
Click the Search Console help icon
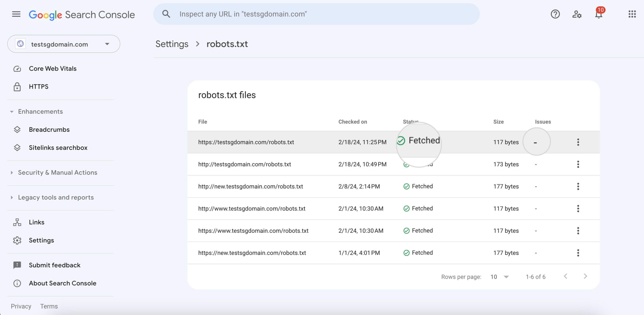click(555, 14)
